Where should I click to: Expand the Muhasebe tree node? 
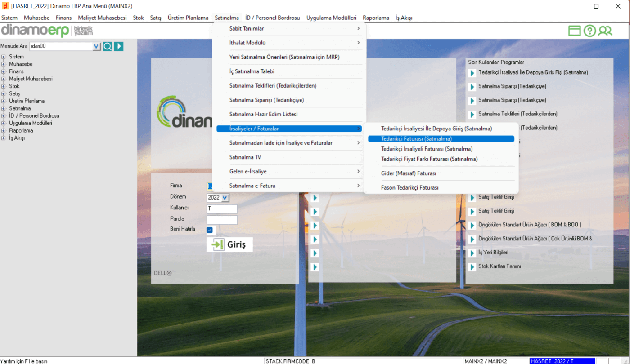click(4, 64)
